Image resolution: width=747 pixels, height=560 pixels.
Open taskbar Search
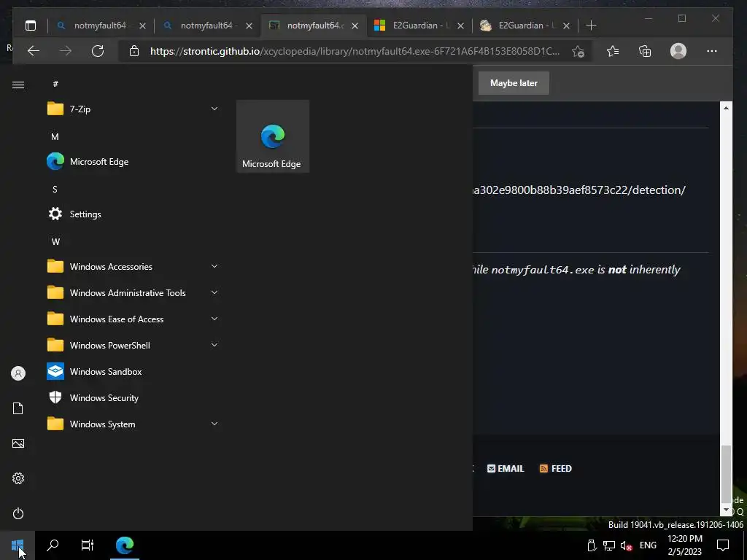53,545
